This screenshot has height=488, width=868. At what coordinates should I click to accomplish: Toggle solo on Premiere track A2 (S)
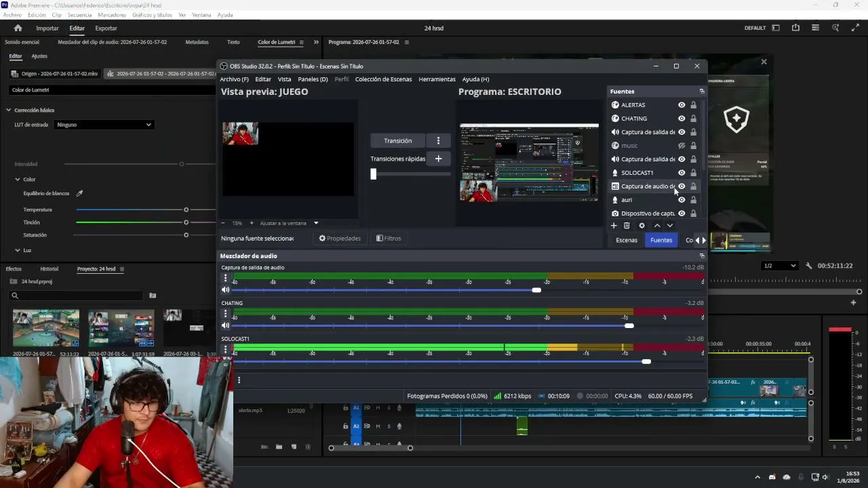pyautogui.click(x=389, y=426)
